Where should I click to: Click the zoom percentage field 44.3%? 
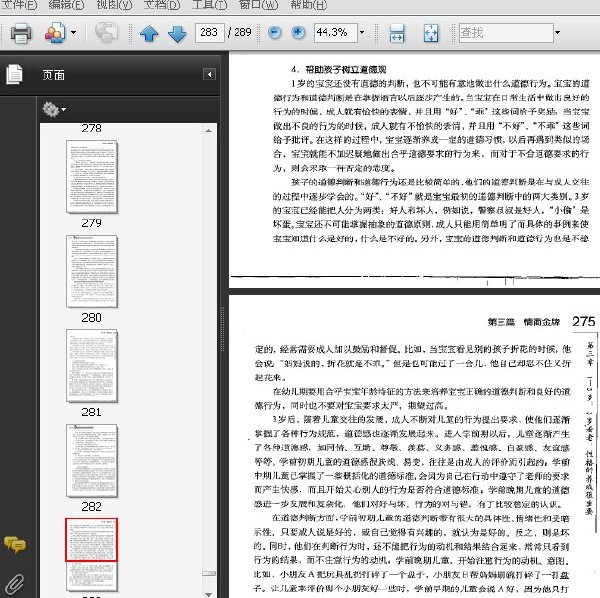[x=336, y=33]
